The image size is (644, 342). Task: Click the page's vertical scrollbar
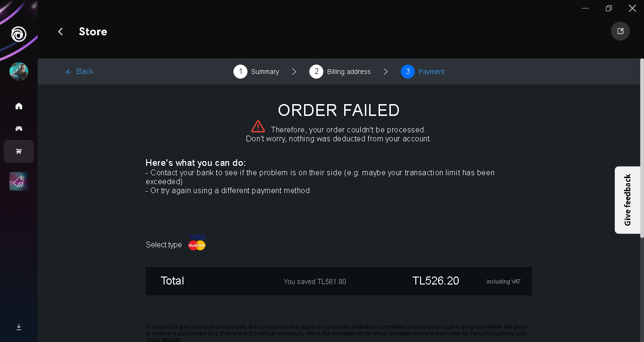(642, 147)
